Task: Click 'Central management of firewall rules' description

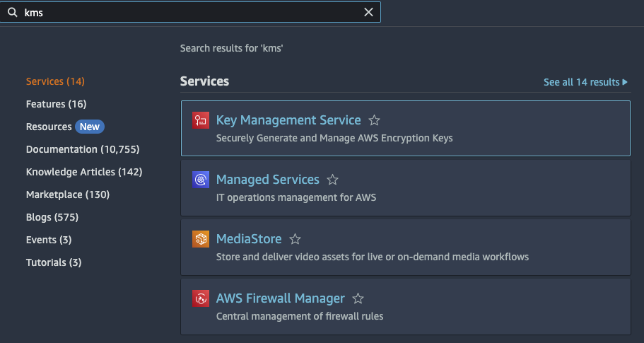Action: tap(300, 316)
